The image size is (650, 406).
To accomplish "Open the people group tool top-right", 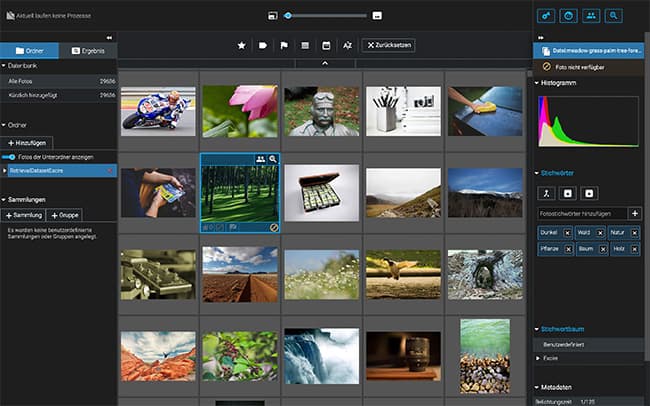I will pos(591,16).
